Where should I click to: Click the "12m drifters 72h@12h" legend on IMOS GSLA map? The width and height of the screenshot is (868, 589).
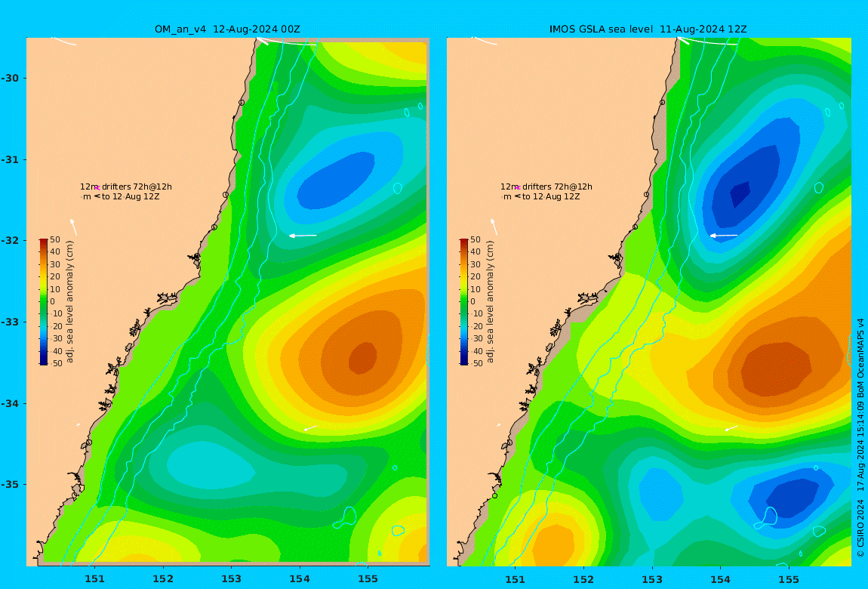click(x=546, y=187)
